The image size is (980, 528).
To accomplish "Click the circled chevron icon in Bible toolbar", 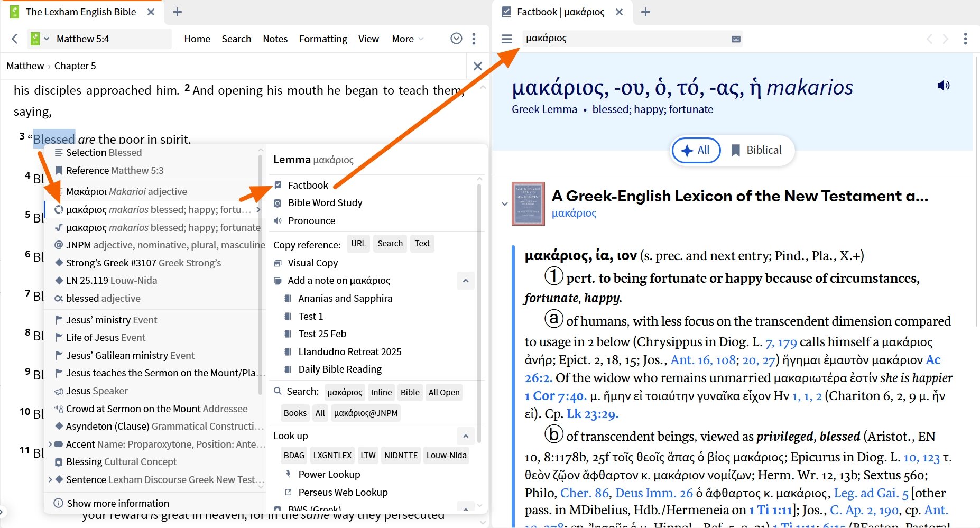I will [x=456, y=39].
